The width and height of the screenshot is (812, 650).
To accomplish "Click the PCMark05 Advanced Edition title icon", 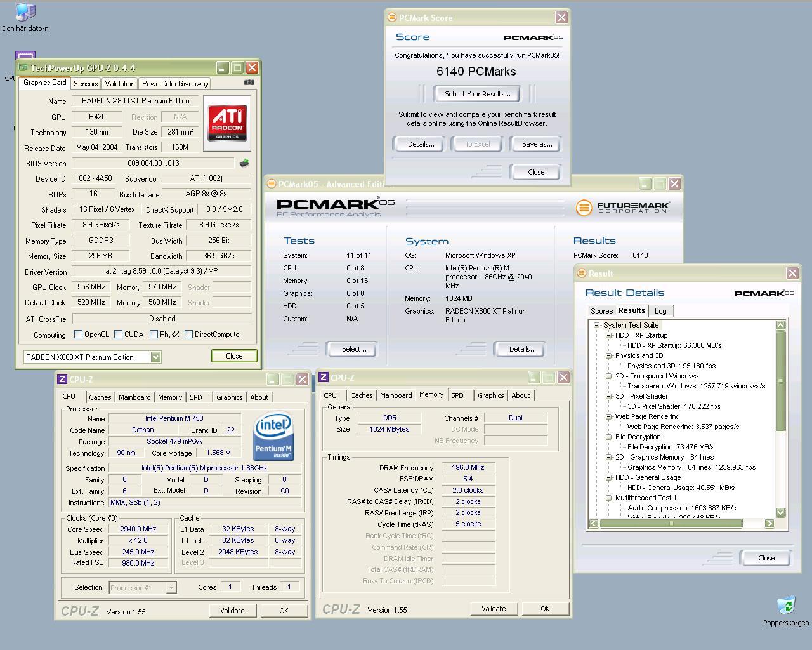I will [272, 184].
